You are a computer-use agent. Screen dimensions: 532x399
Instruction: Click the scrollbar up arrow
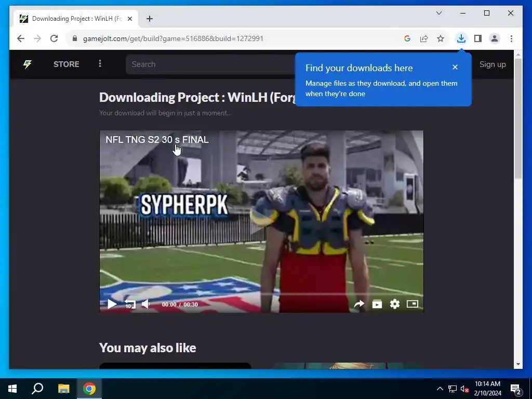coord(518,54)
